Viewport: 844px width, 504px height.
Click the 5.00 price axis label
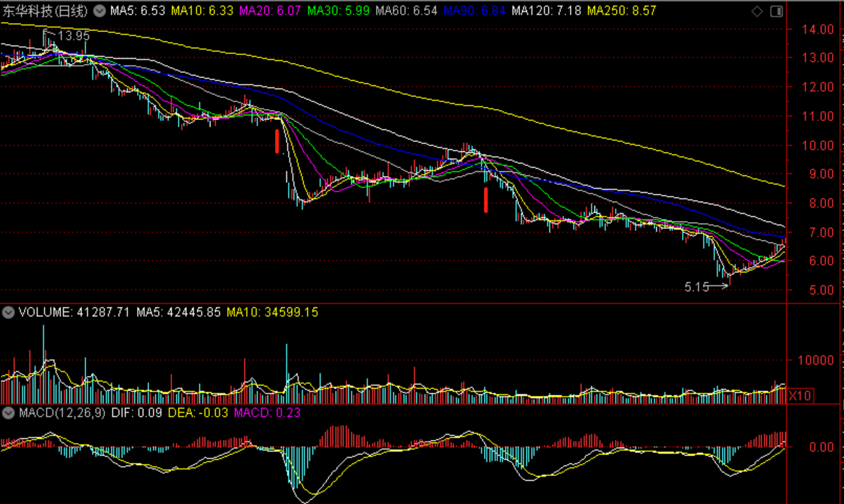coord(823,290)
